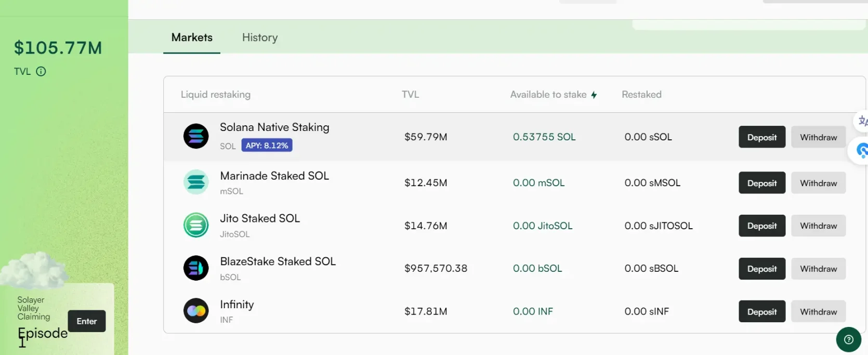868x355 pixels.
Task: Withdraw from the Infinity market
Action: click(818, 312)
